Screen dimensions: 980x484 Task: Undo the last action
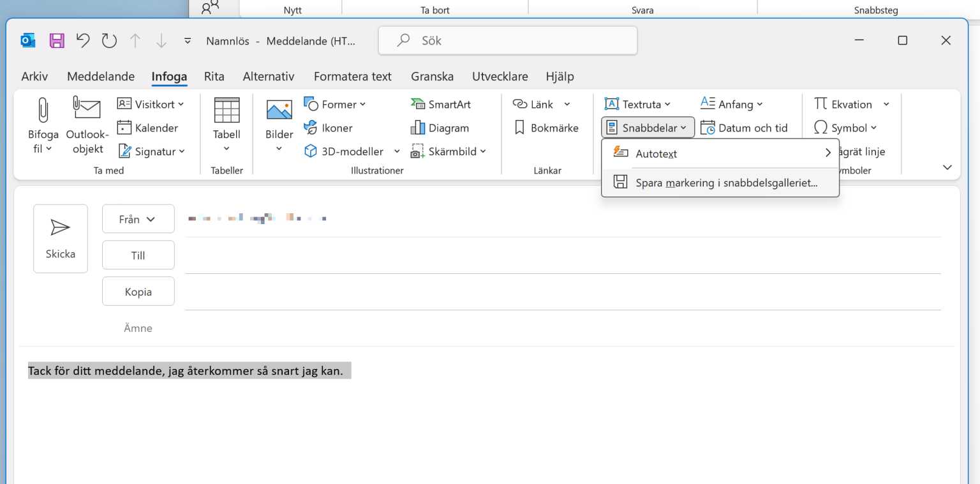82,40
